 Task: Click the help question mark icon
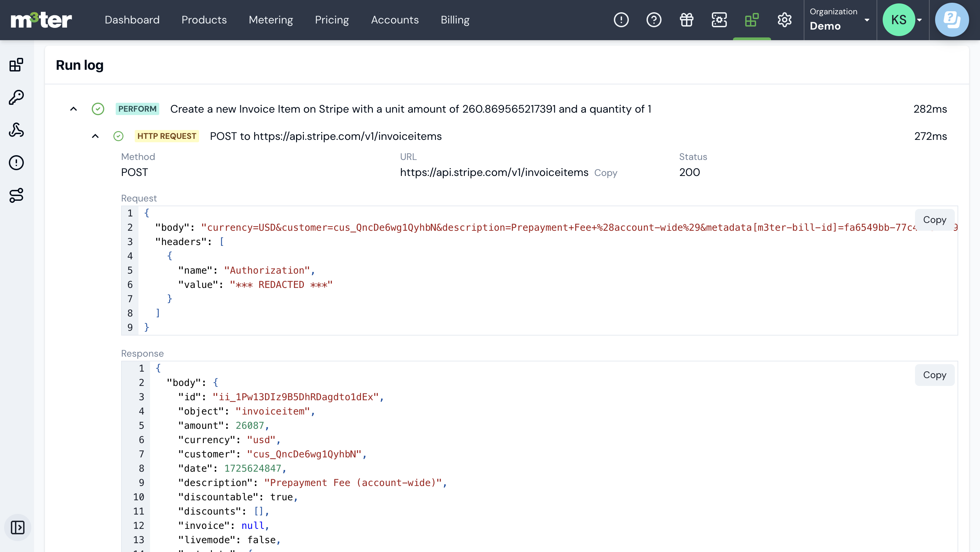[x=654, y=20]
